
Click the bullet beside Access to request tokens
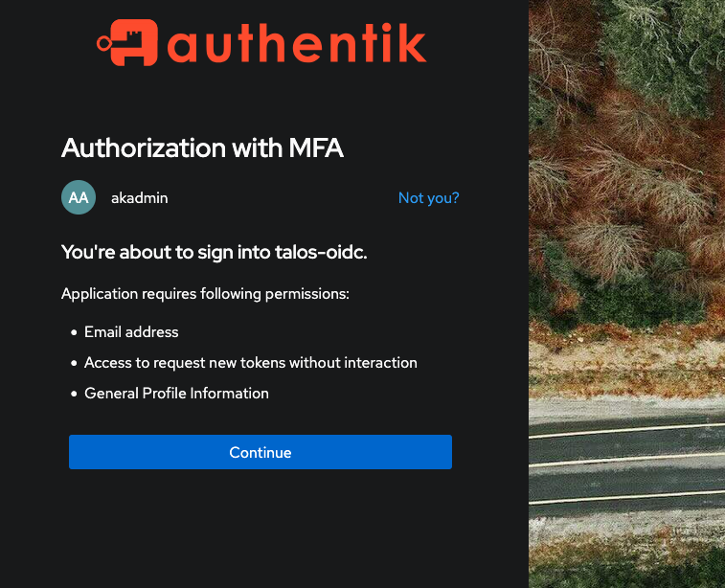point(74,364)
